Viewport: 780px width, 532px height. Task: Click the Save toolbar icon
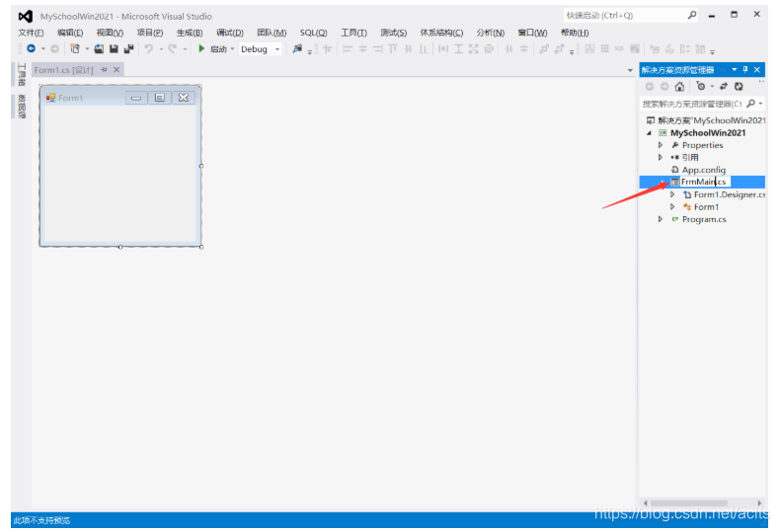point(114,48)
